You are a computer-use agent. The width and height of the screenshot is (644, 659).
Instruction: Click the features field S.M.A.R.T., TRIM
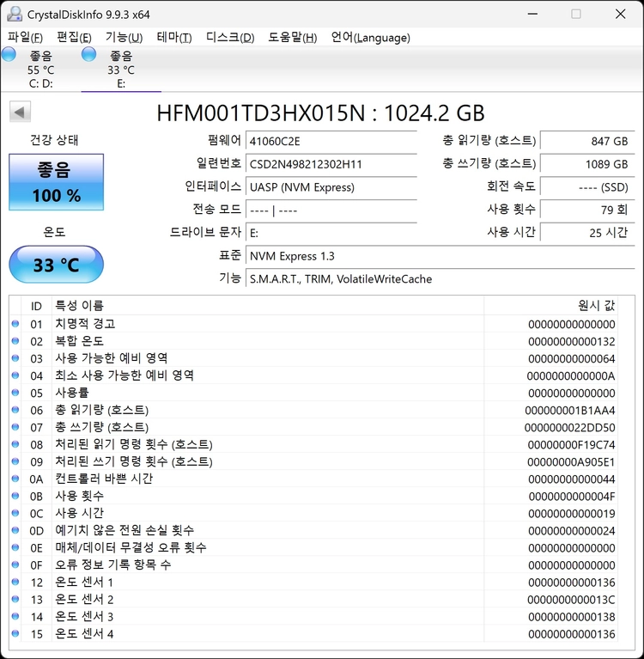(440, 279)
